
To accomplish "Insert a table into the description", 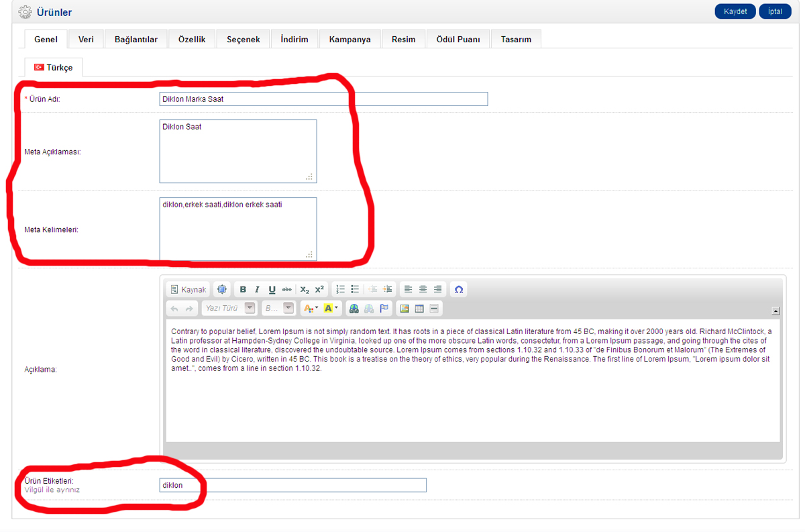I will click(419, 309).
